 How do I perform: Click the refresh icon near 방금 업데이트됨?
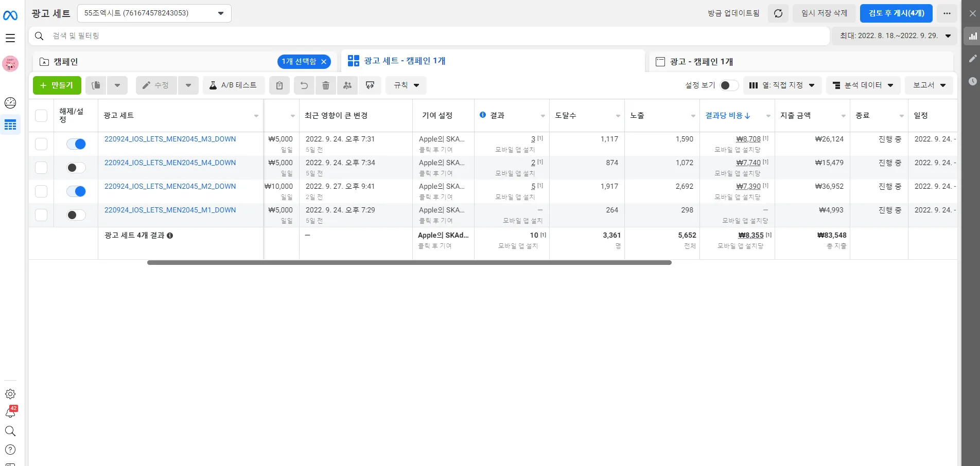(x=778, y=13)
